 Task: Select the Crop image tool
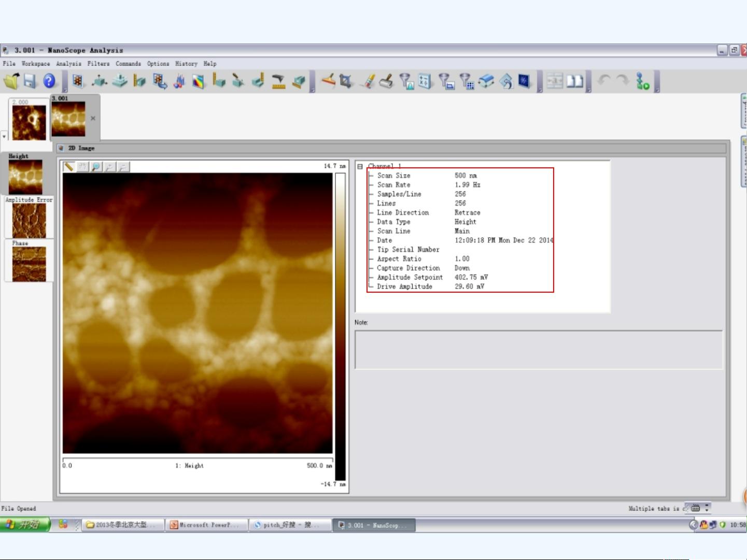coord(346,81)
